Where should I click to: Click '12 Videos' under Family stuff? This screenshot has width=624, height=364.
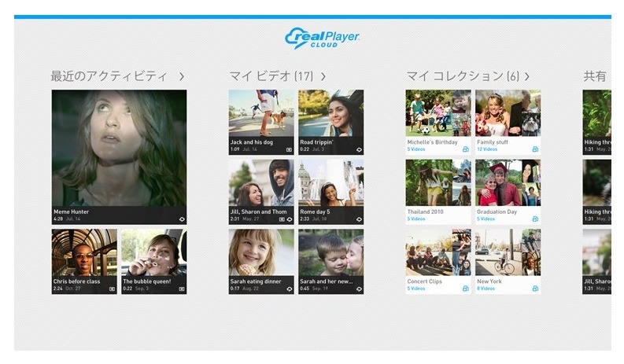click(487, 149)
